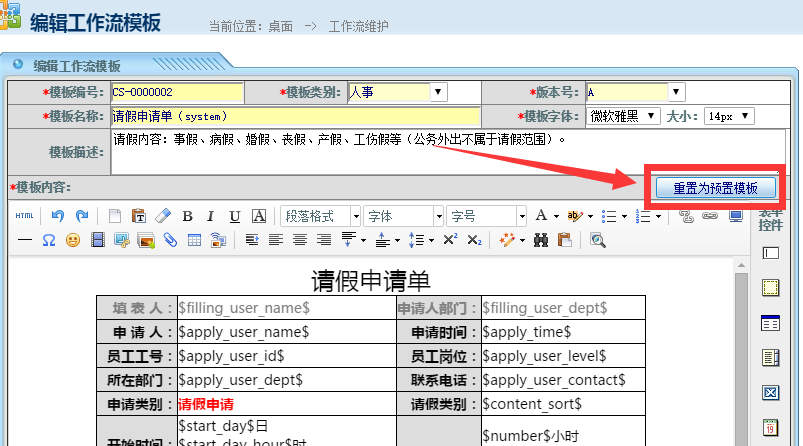This screenshot has height=446, width=803.
Task: Insert calendar date form control
Action: coord(770,428)
